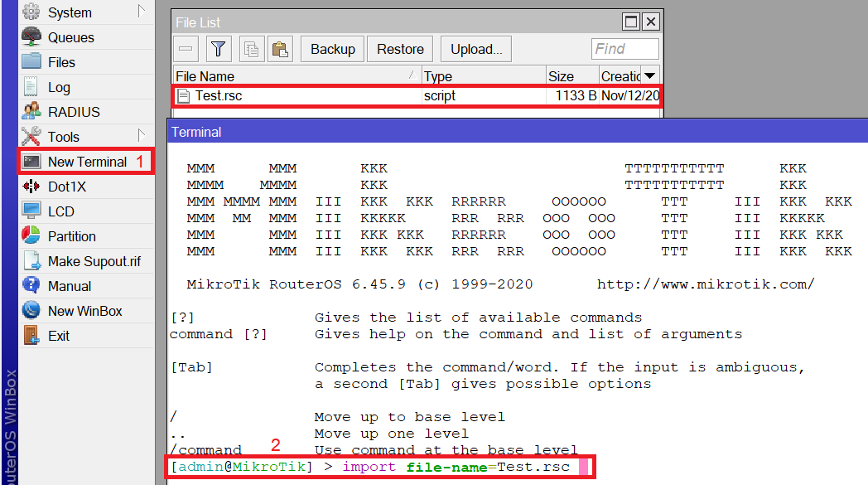Screen dimensions: 868x485
Task: Click the paste clipboard icon in File List
Action: pyautogui.click(x=280, y=49)
